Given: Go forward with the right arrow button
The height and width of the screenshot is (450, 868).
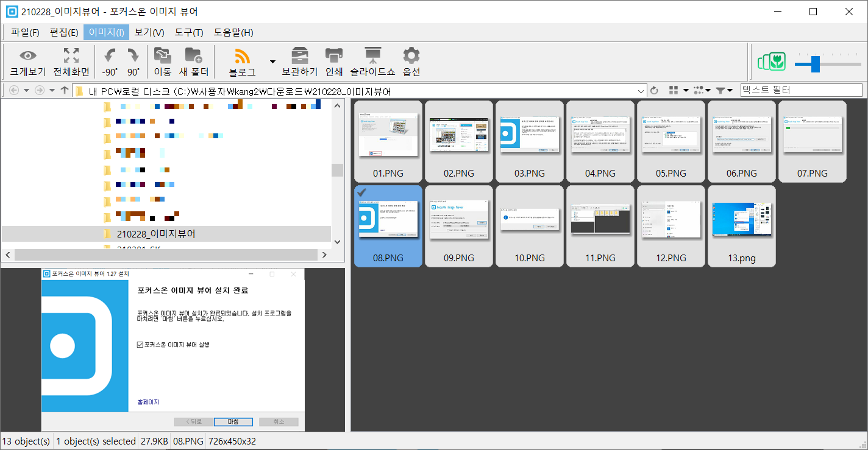Looking at the screenshot, I should pyautogui.click(x=40, y=90).
